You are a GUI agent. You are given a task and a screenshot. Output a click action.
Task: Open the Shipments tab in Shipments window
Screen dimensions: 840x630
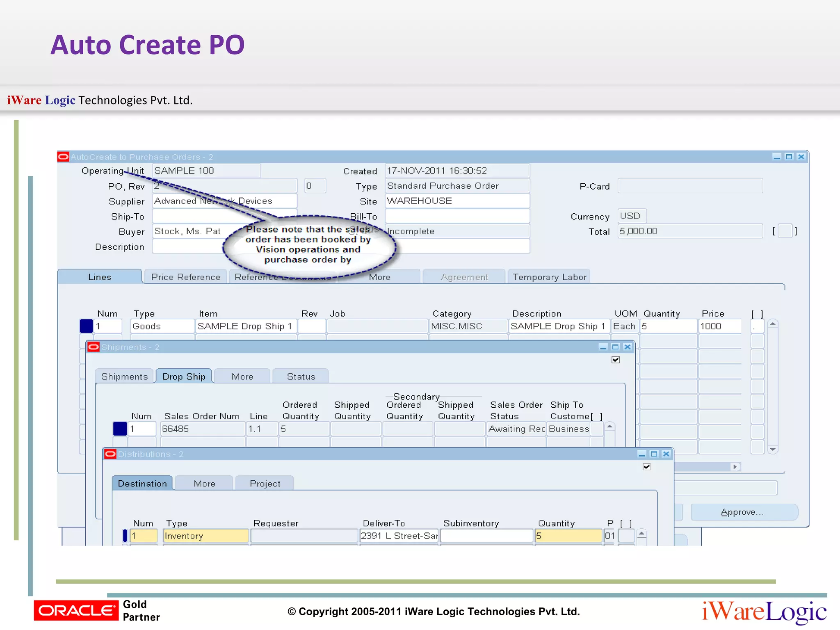pos(124,376)
